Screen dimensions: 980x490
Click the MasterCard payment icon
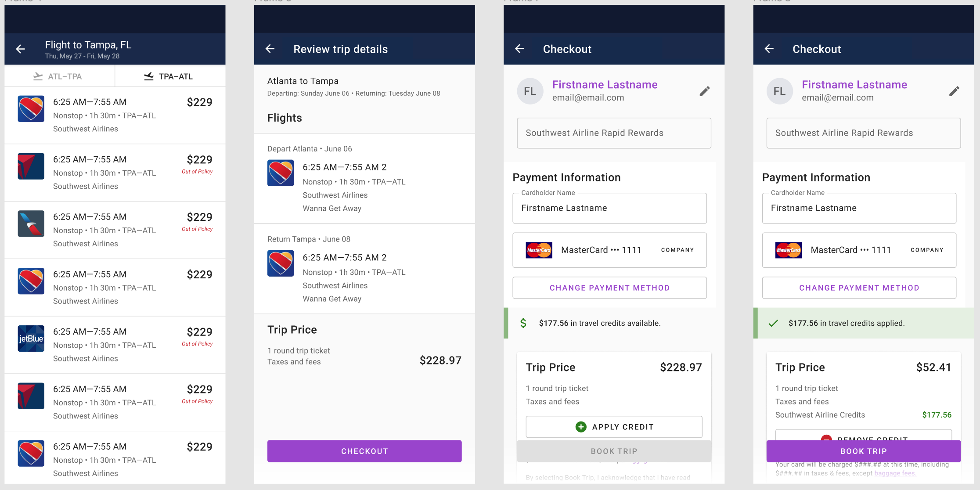pos(539,250)
